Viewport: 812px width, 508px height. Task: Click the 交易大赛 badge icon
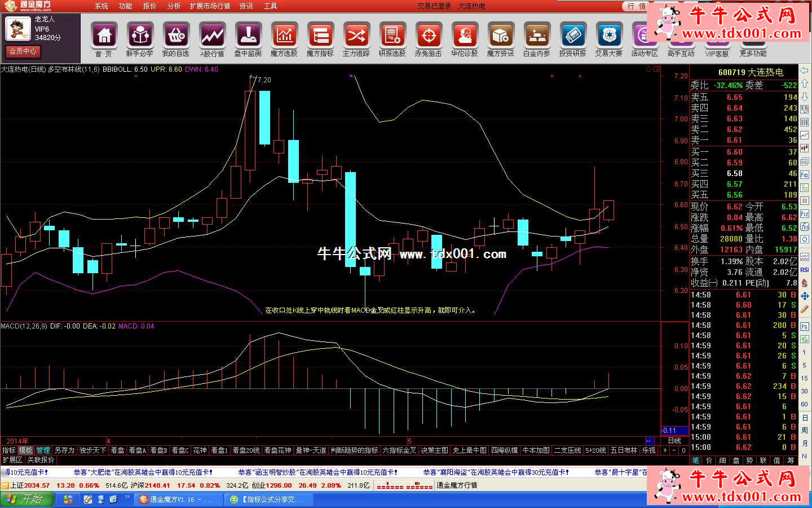pyautogui.click(x=608, y=36)
